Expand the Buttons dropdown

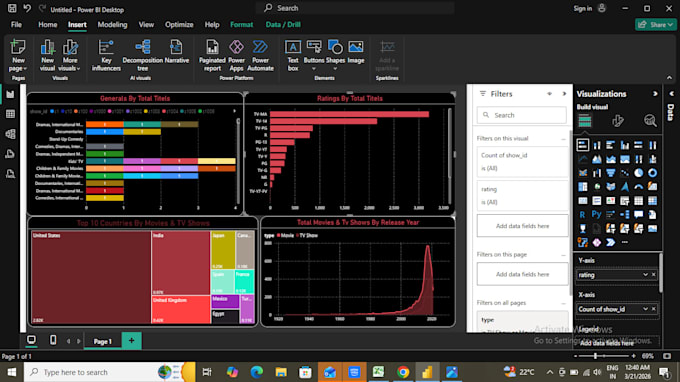click(x=314, y=69)
